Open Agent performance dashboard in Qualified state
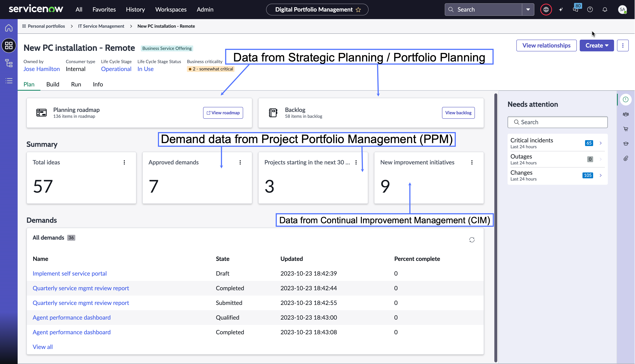The image size is (635, 364). tap(72, 317)
